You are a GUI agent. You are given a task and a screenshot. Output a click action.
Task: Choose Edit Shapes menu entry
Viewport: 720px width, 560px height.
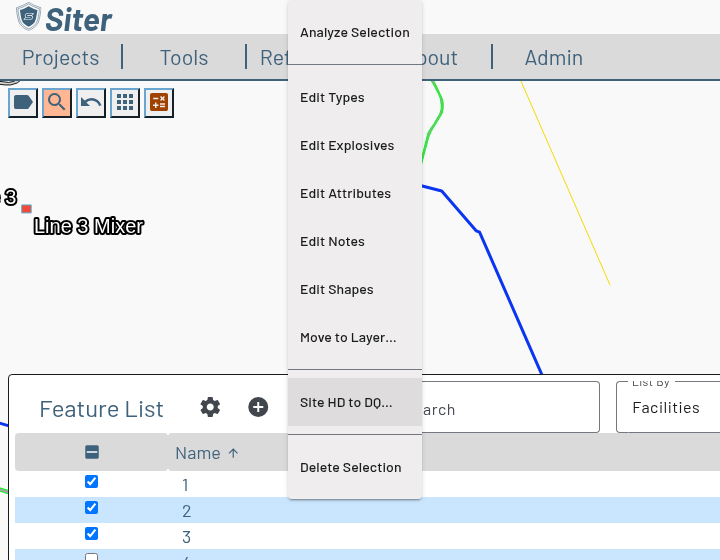tap(354, 290)
